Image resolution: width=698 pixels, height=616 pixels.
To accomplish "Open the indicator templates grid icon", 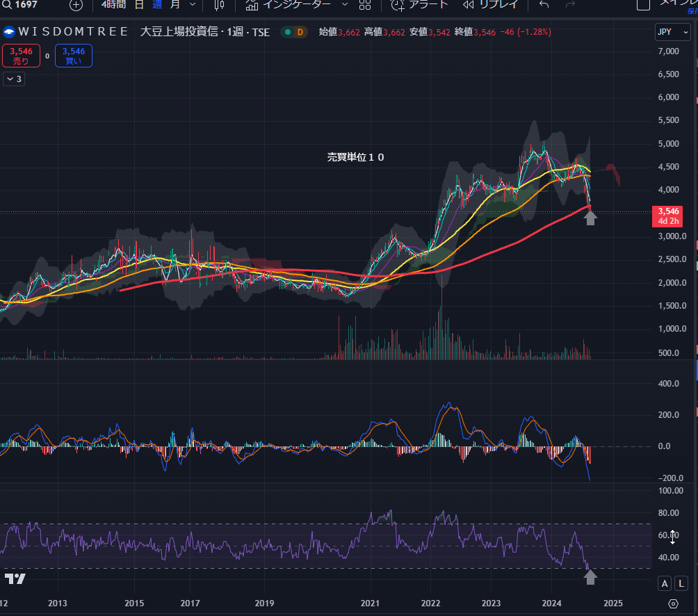I will pos(365,5).
